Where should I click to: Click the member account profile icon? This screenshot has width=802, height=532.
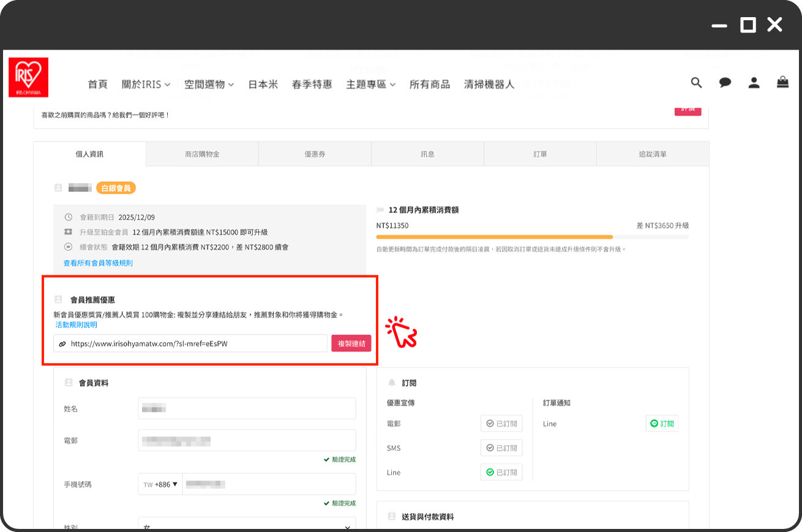coord(754,83)
